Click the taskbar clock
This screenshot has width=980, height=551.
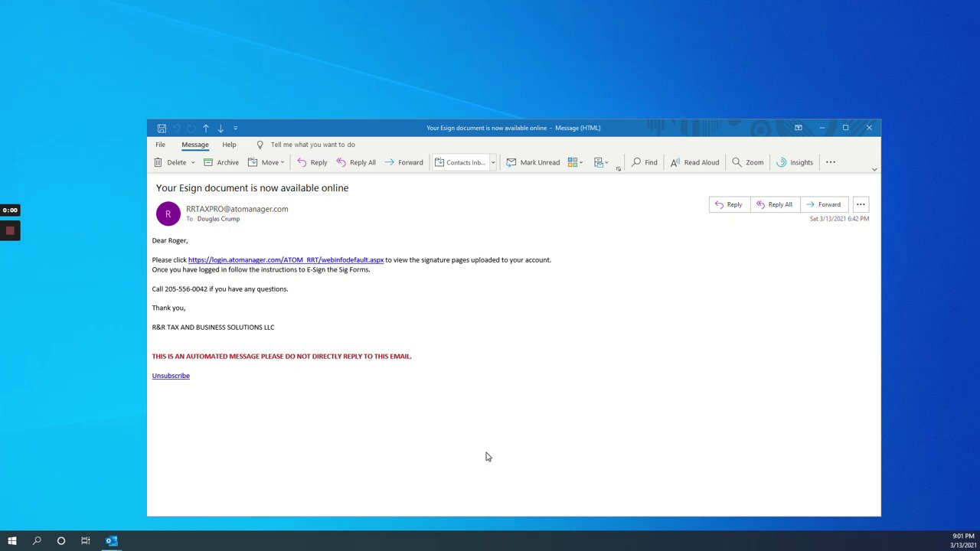point(963,541)
